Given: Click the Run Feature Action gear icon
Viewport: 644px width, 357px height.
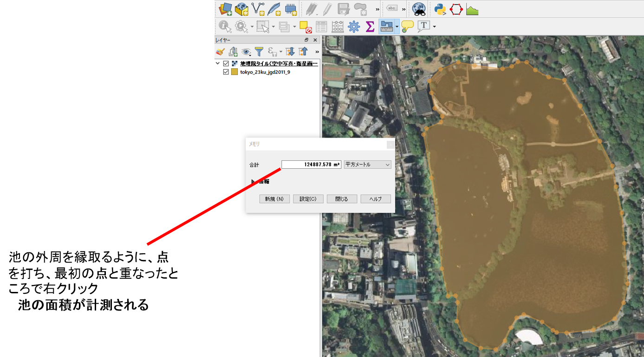Looking at the screenshot, I should coord(241,26).
